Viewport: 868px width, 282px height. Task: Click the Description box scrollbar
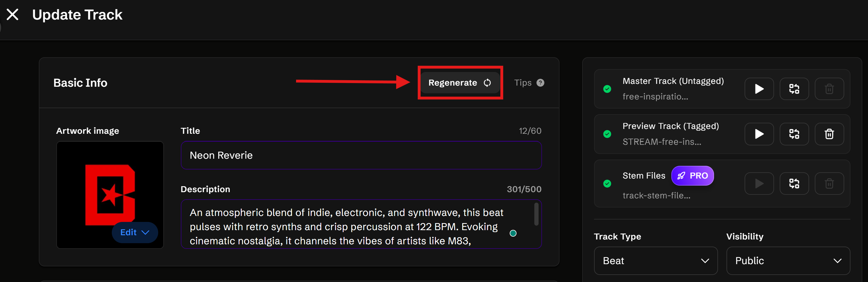point(536,214)
